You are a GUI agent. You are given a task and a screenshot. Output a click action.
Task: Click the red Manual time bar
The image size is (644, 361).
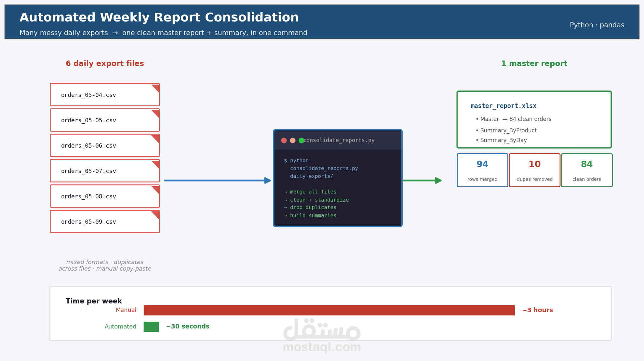[329, 310]
